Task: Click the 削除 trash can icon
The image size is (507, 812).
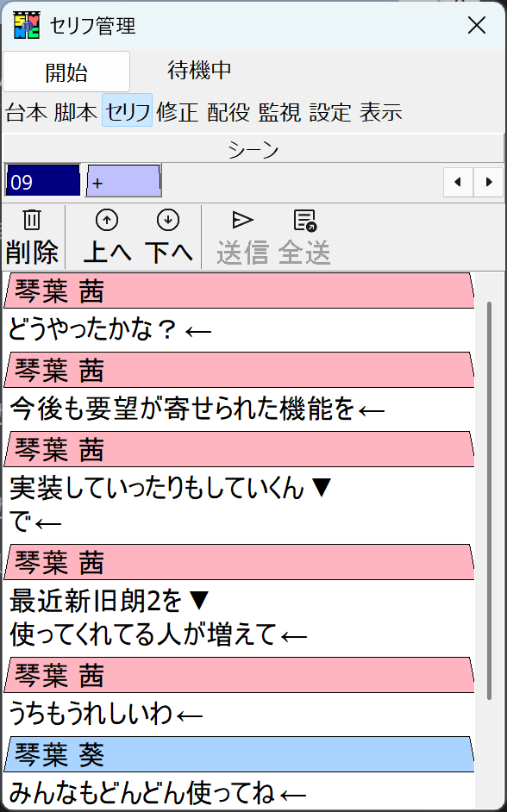Action: 32,220
